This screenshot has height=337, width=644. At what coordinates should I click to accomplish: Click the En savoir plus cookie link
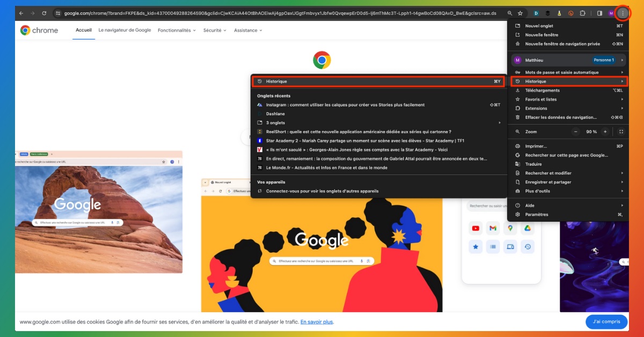pos(317,322)
